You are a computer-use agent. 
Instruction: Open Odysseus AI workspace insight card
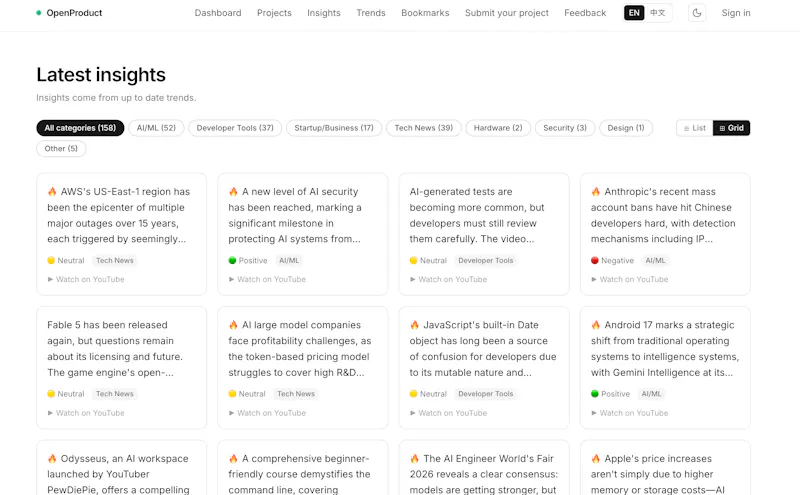coord(121,468)
